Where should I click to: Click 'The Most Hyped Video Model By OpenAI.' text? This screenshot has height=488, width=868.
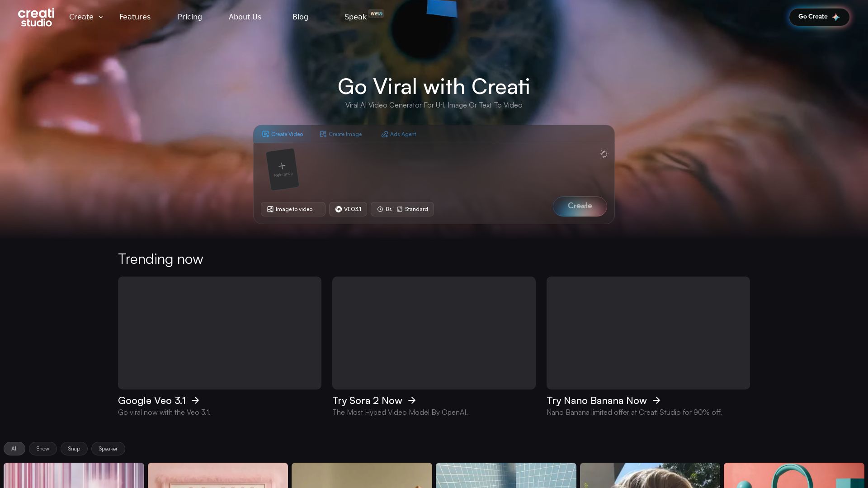click(x=400, y=413)
